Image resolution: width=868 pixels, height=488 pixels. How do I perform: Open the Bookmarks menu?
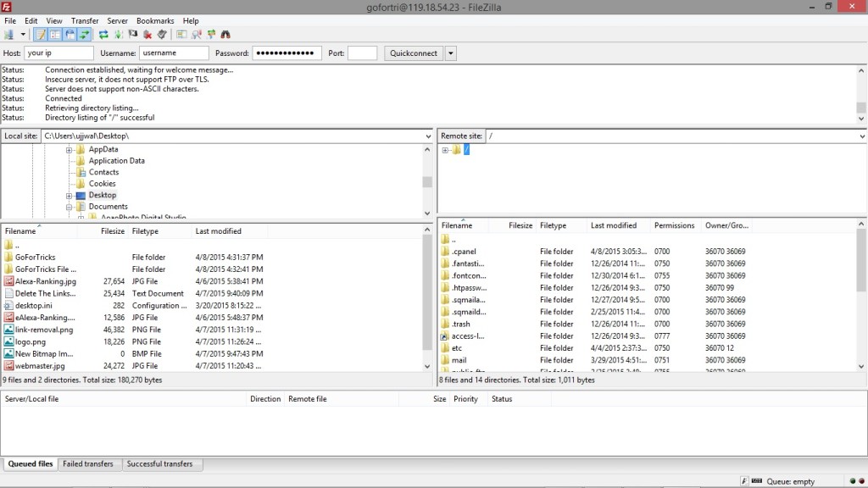[x=155, y=20]
